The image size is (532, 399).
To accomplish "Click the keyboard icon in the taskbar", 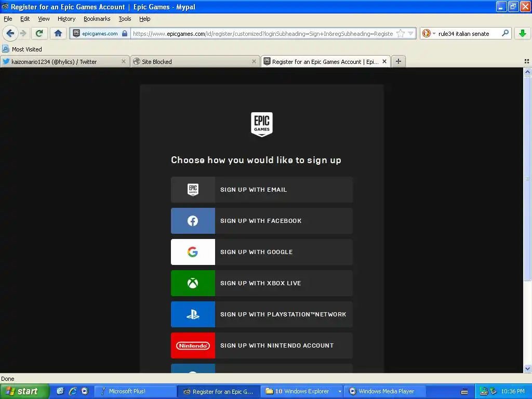I will [x=464, y=392].
